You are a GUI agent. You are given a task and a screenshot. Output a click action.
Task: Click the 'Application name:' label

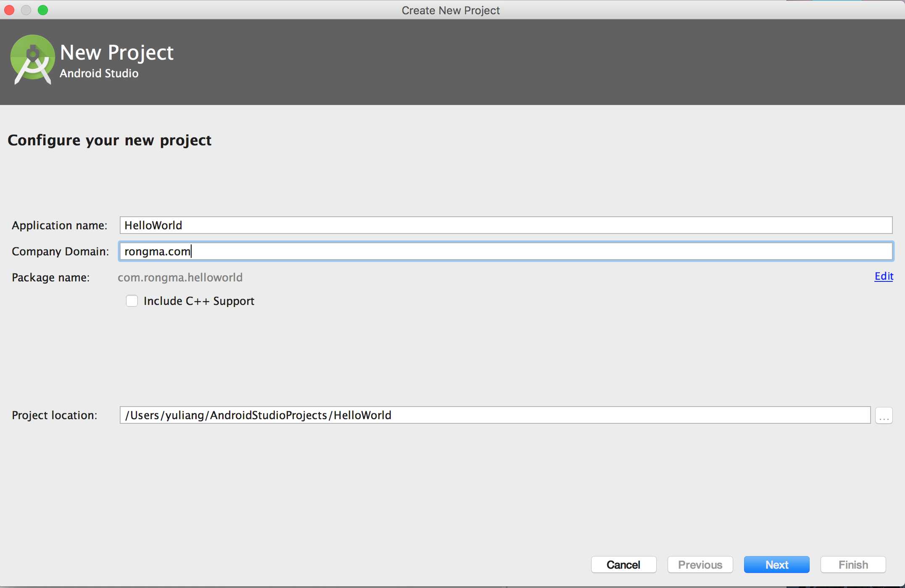pos(59,226)
